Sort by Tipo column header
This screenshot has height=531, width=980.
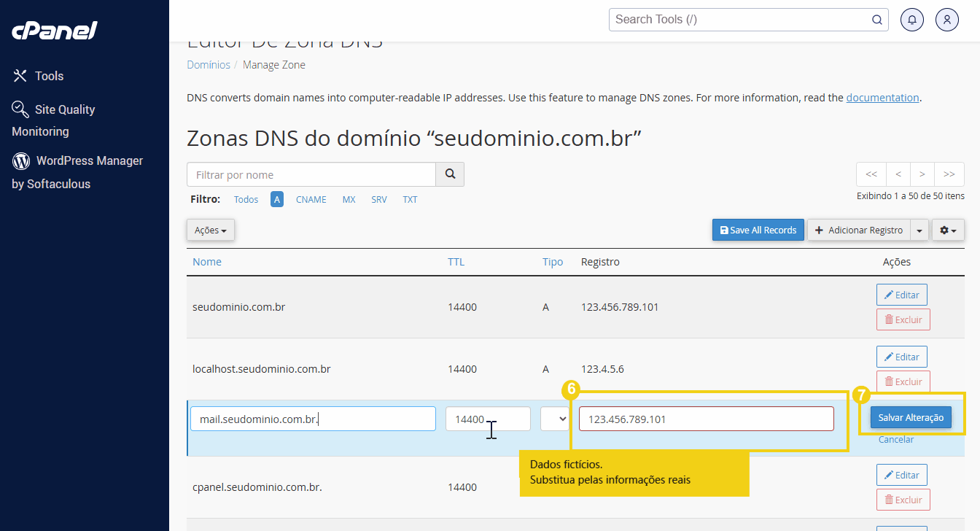[553, 262]
